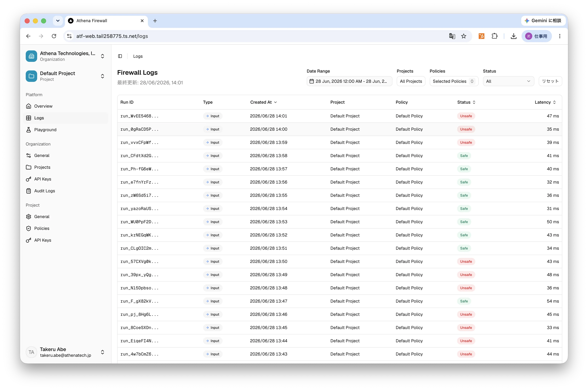Viewport: 588px width, 390px height.
Task: Open the Policies page
Action: (x=66, y=228)
